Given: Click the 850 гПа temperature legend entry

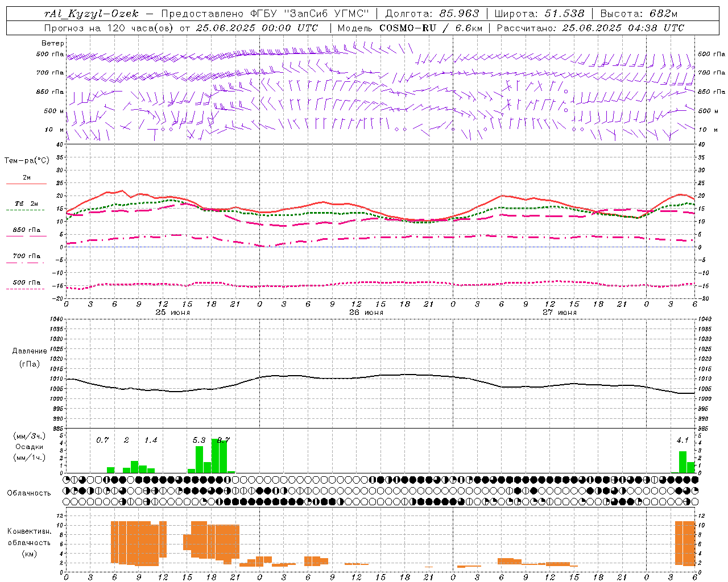Looking at the screenshot, I should (27, 230).
